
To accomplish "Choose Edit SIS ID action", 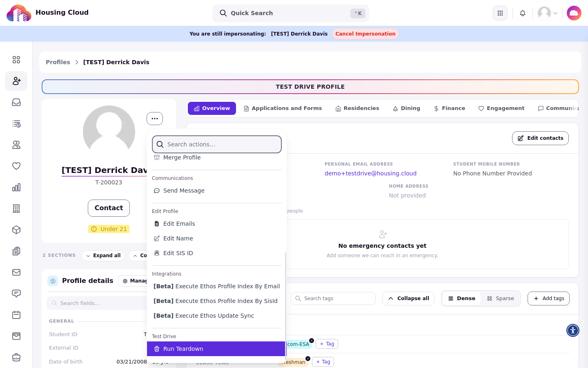I will pyautogui.click(x=217, y=253).
